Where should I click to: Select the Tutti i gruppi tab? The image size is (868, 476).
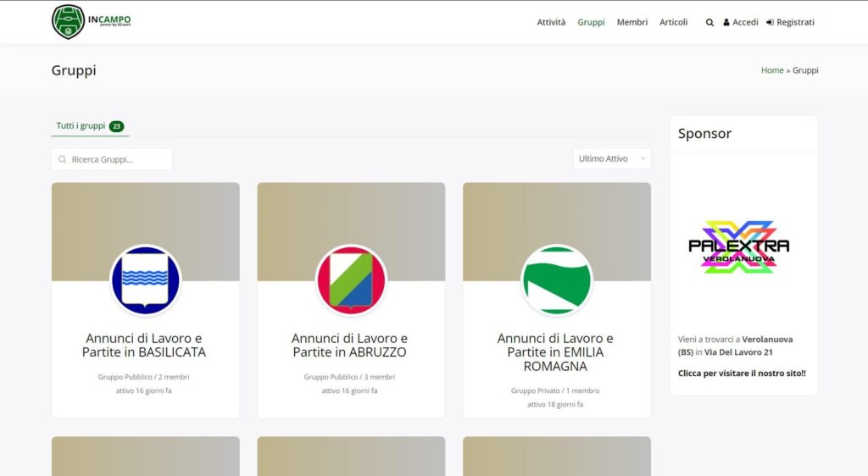pyautogui.click(x=90, y=126)
